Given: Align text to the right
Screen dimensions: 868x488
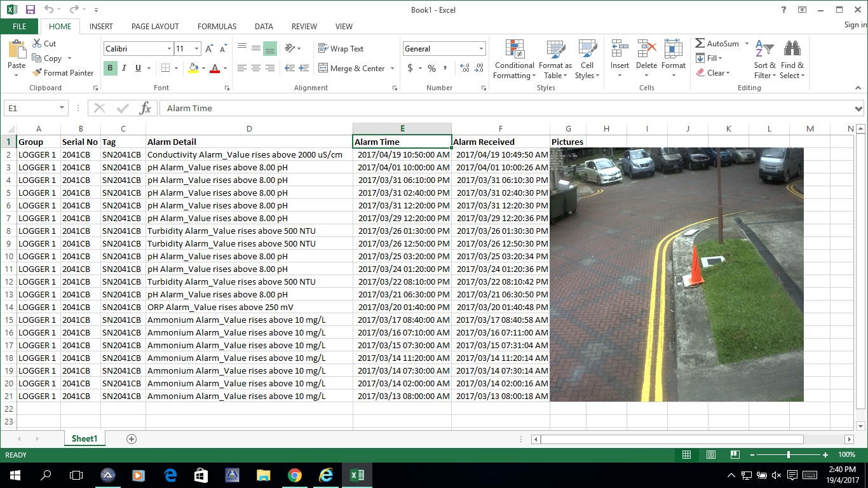Looking at the screenshot, I should pyautogui.click(x=270, y=68).
